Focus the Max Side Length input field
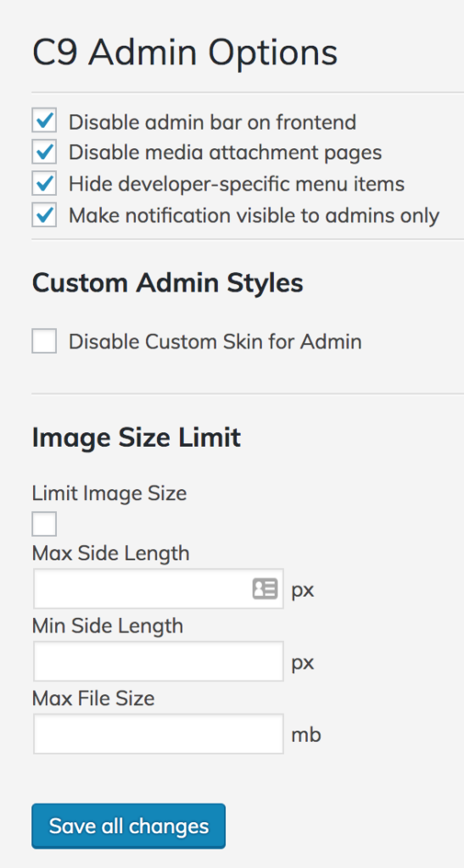The image size is (464, 868). [x=159, y=589]
